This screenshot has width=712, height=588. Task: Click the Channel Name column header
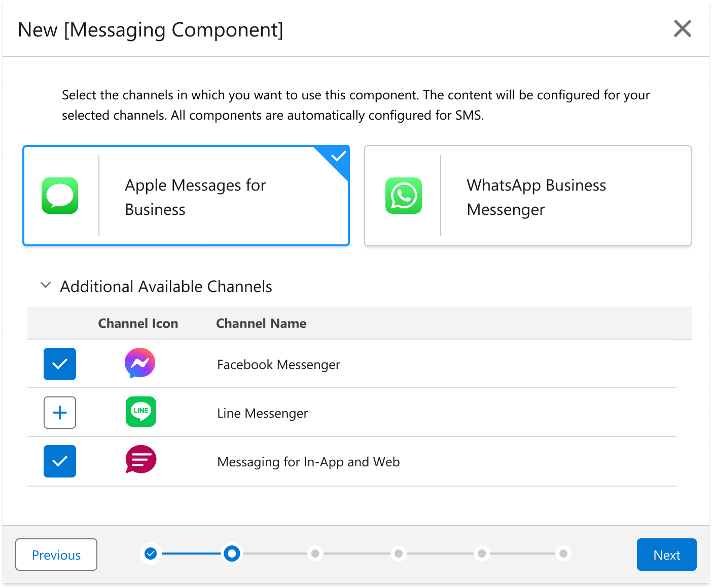point(261,323)
